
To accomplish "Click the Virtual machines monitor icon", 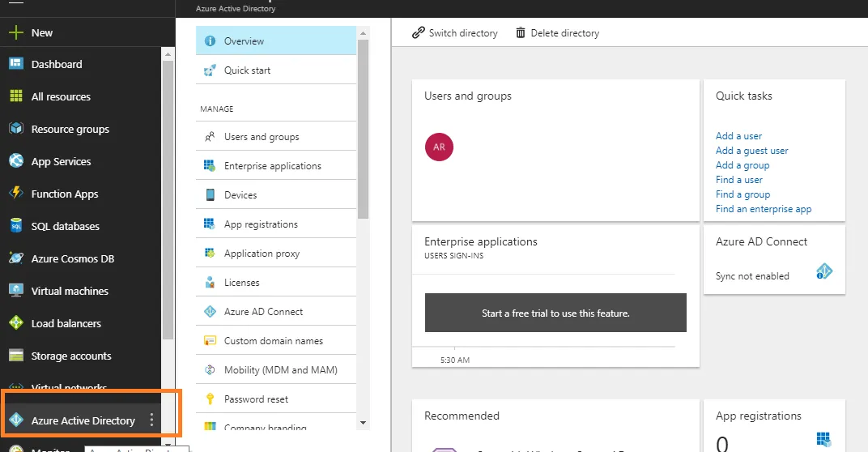I will [x=16, y=290].
